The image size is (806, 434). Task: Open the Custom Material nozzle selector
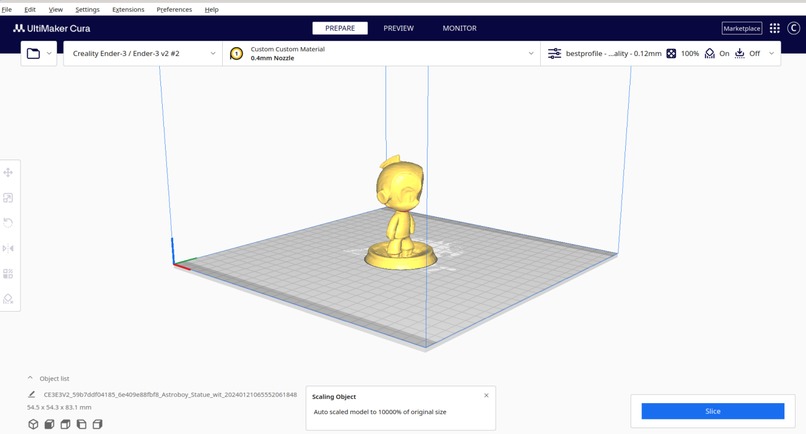point(381,53)
